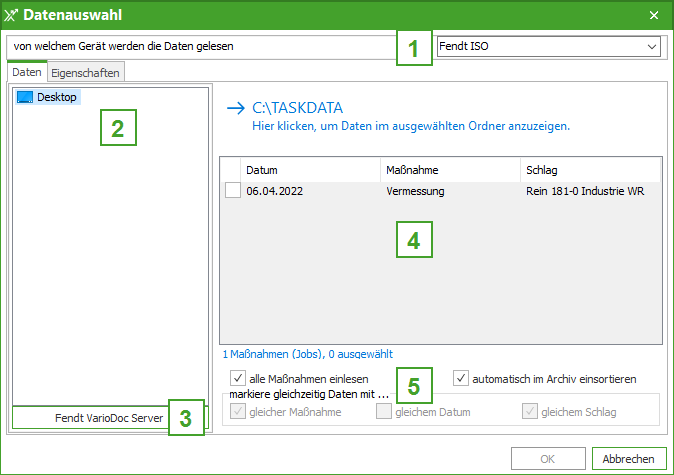This screenshot has width=674, height=475.
Task: Click 'Hier klicken' link to show folder data
Action: (410, 127)
